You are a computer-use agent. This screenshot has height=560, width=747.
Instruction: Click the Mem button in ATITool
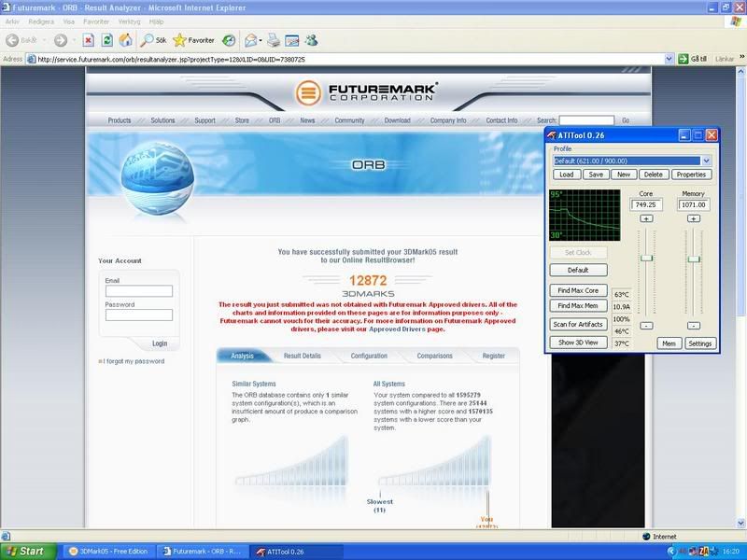pyautogui.click(x=669, y=343)
